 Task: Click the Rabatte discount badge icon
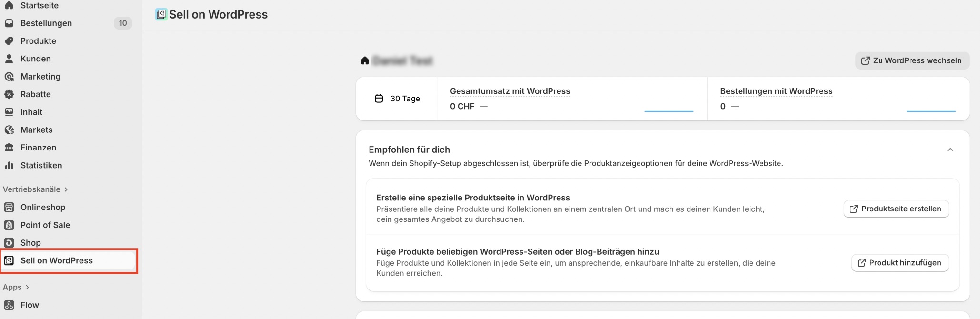point(9,94)
